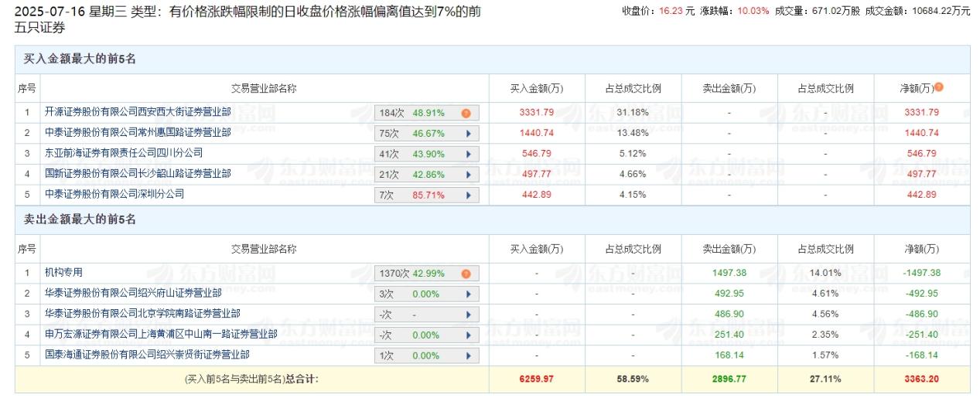The image size is (980, 398).
Task: Click the orange help icon beside 净额(万) header
Action: (940, 87)
